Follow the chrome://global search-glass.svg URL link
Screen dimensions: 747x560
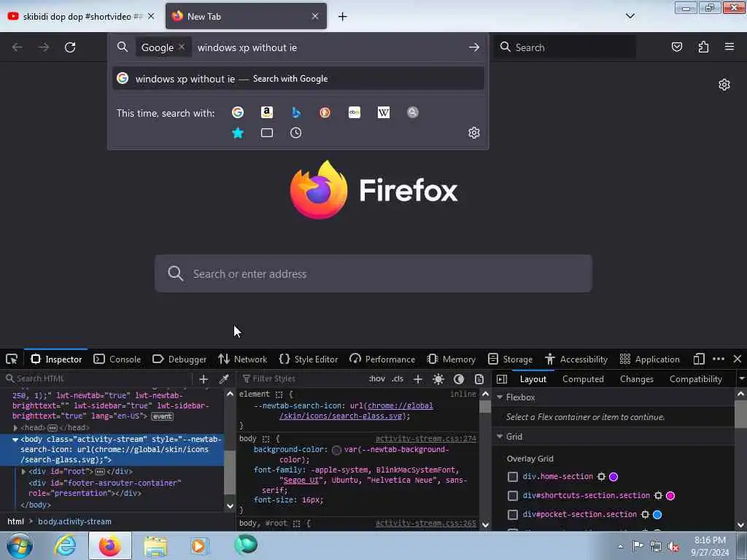pos(356,411)
